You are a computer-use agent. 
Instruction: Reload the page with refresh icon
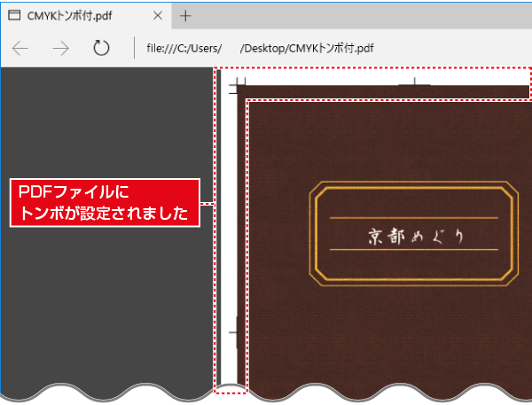pos(101,48)
